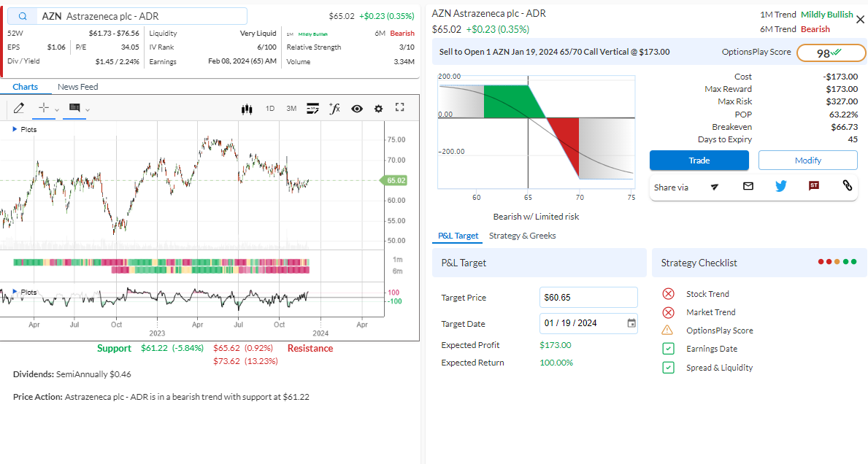The image size is (868, 464).
Task: Edit the Target Price field
Action: [588, 298]
